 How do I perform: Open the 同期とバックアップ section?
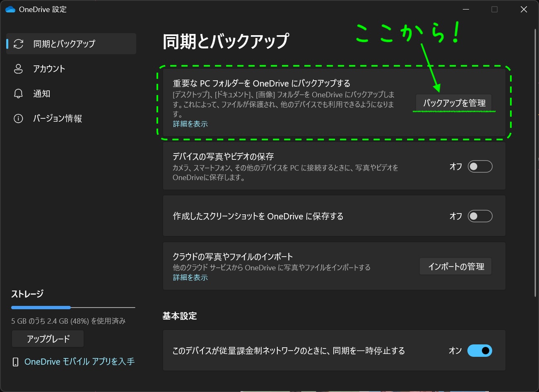point(71,44)
